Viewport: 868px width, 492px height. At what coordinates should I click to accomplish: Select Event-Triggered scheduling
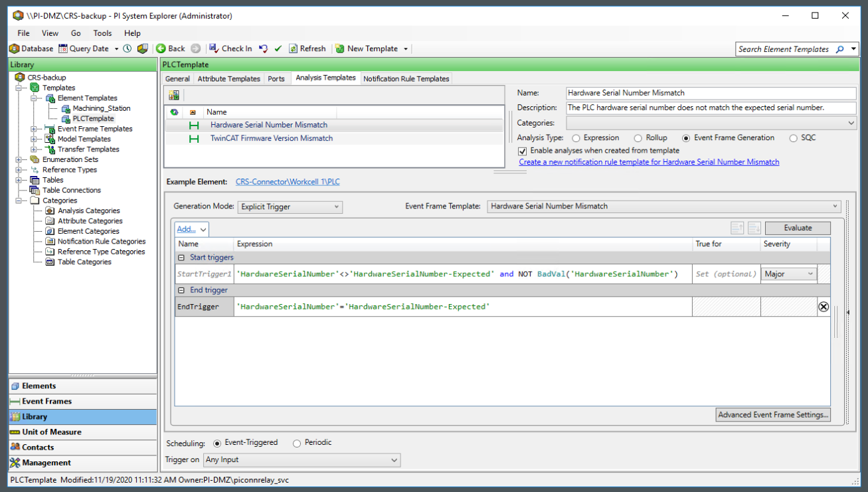coord(217,443)
